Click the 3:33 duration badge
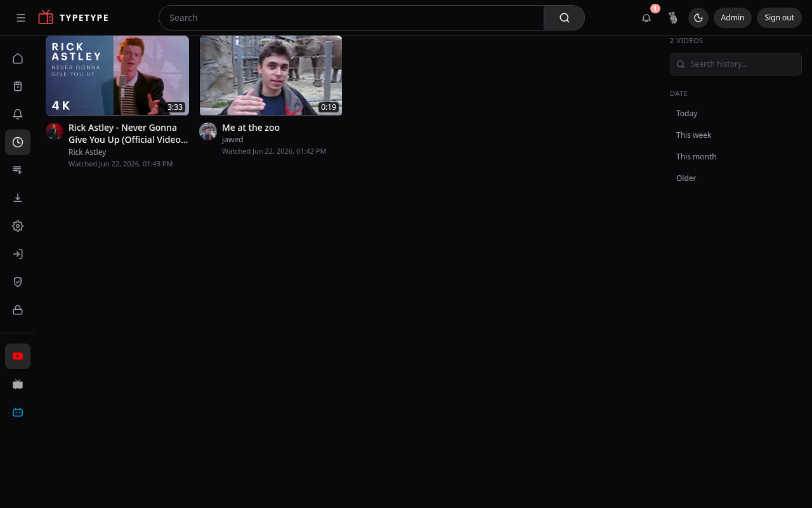 click(175, 107)
